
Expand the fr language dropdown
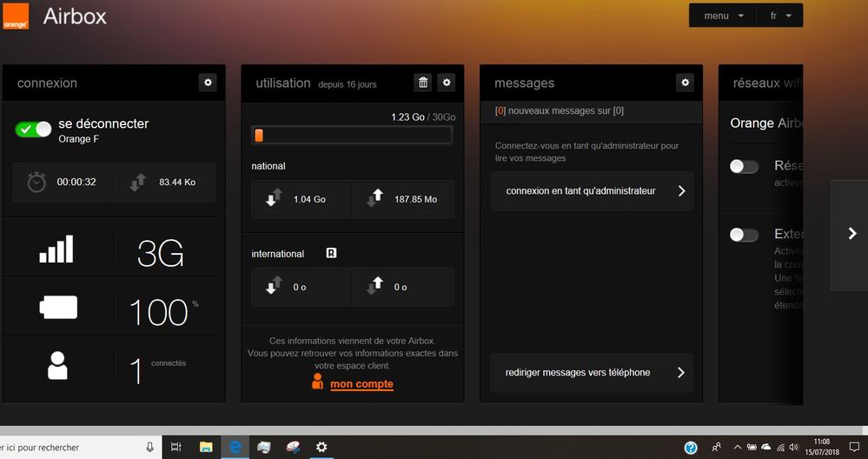pyautogui.click(x=779, y=16)
